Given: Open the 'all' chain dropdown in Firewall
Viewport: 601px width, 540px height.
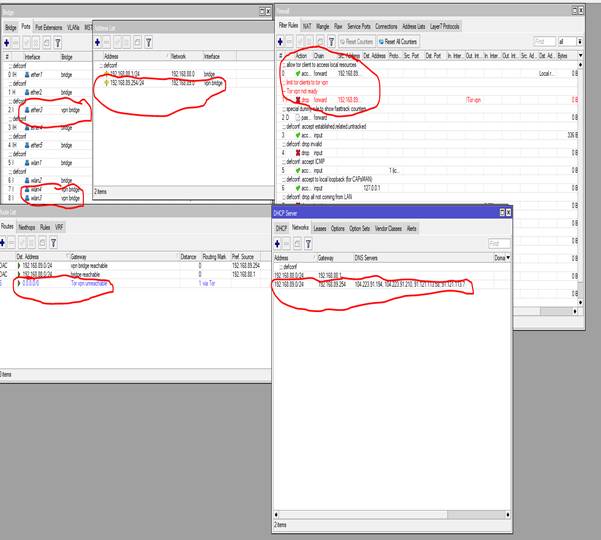Looking at the screenshot, I should tap(580, 41).
